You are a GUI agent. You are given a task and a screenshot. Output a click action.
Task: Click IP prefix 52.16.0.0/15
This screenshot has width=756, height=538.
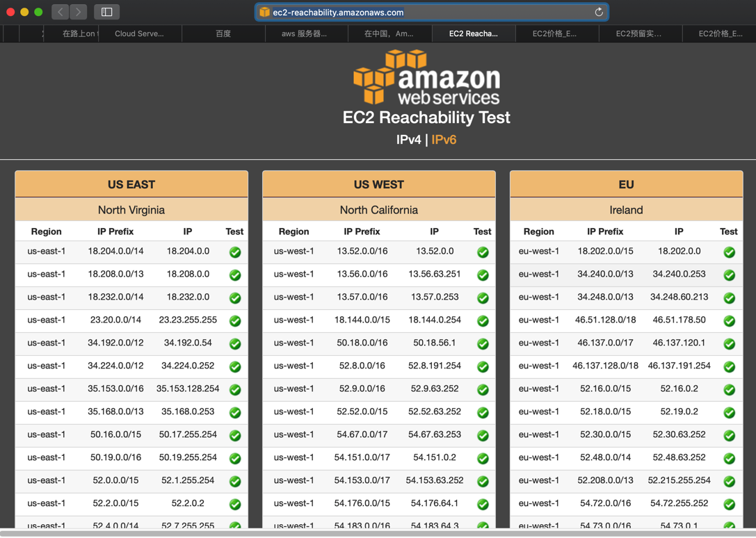[x=606, y=389]
